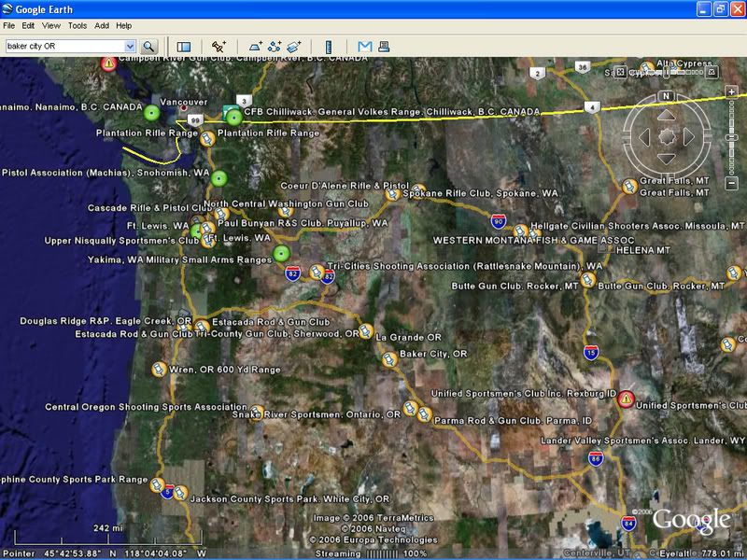Image resolution: width=747 pixels, height=560 pixels.
Task: Click the La Grande OR placemark pin
Action: point(365,331)
